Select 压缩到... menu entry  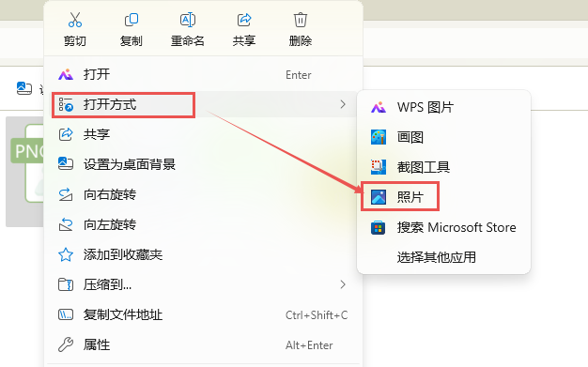click(203, 284)
